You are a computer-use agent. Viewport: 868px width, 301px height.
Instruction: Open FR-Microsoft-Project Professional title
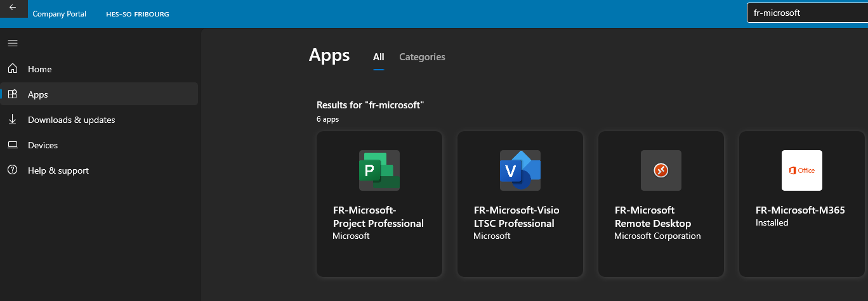pyautogui.click(x=378, y=217)
